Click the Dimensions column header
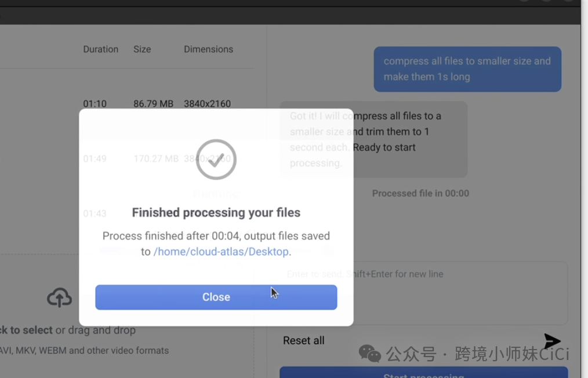Image resolution: width=588 pixels, height=378 pixels. point(208,49)
